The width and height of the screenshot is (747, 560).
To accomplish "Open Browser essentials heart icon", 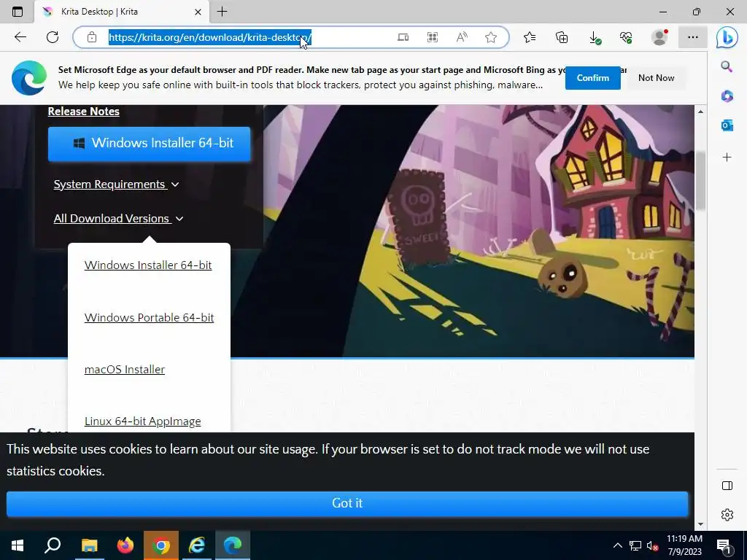I will coord(626,37).
